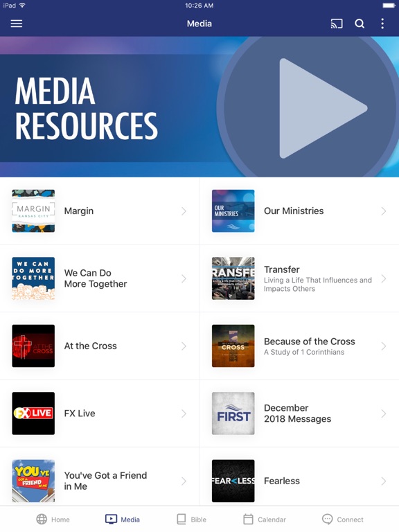399x532 pixels.
Task: Select 'December 2018 Messages' title
Action: 298,414
